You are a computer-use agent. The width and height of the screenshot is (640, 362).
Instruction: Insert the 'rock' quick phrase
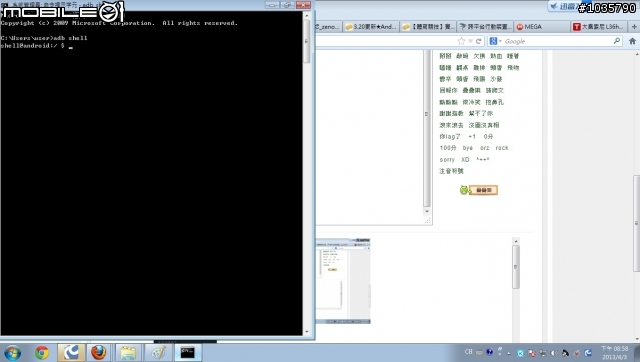(x=502, y=148)
